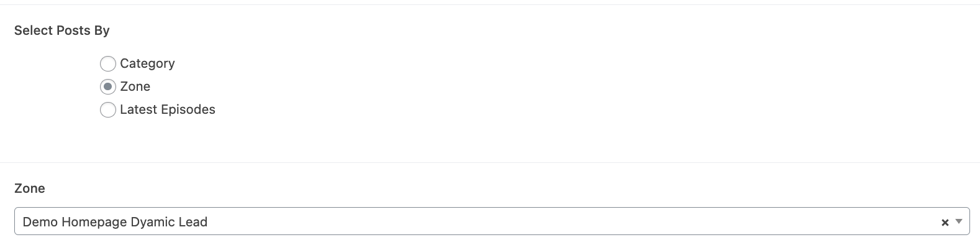Remove the Demo Homepage Dyamic Lead selection
The height and width of the screenshot is (250, 980).
coord(945,222)
